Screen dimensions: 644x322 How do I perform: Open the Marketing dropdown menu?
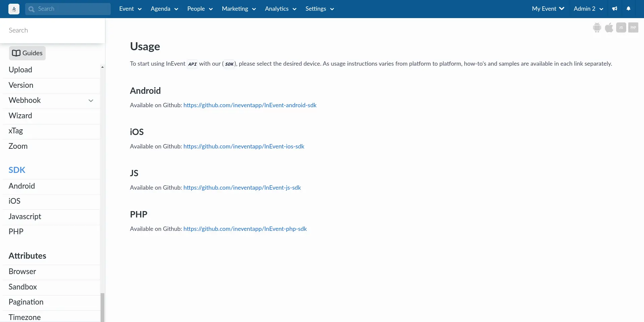point(239,9)
